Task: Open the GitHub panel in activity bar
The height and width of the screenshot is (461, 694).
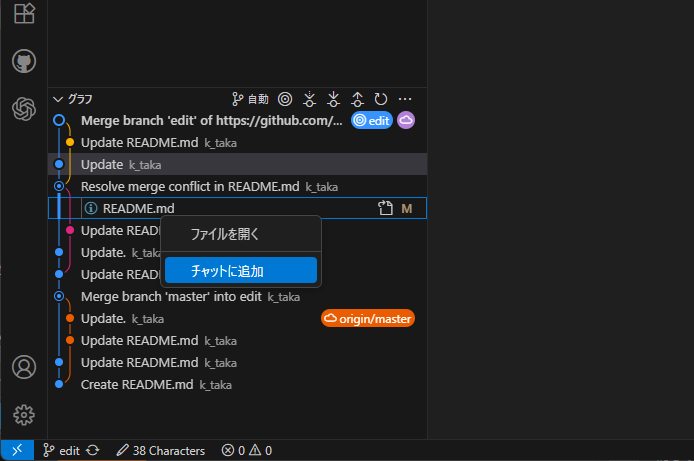Action: pyautogui.click(x=24, y=61)
